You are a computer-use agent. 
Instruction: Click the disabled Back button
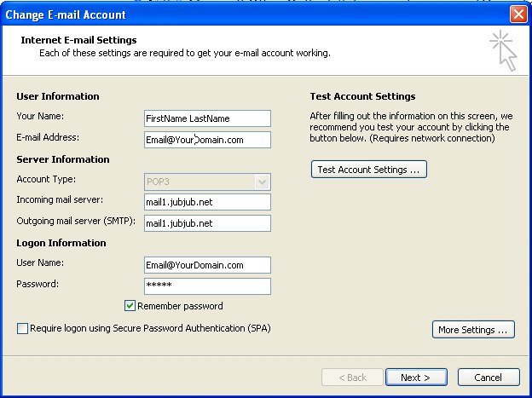[352, 378]
